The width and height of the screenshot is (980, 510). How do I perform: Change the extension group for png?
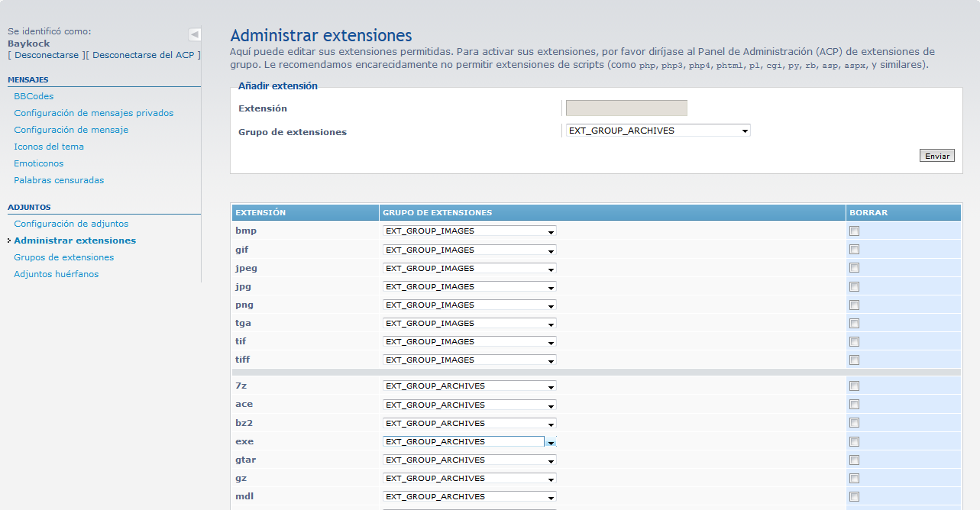point(469,305)
